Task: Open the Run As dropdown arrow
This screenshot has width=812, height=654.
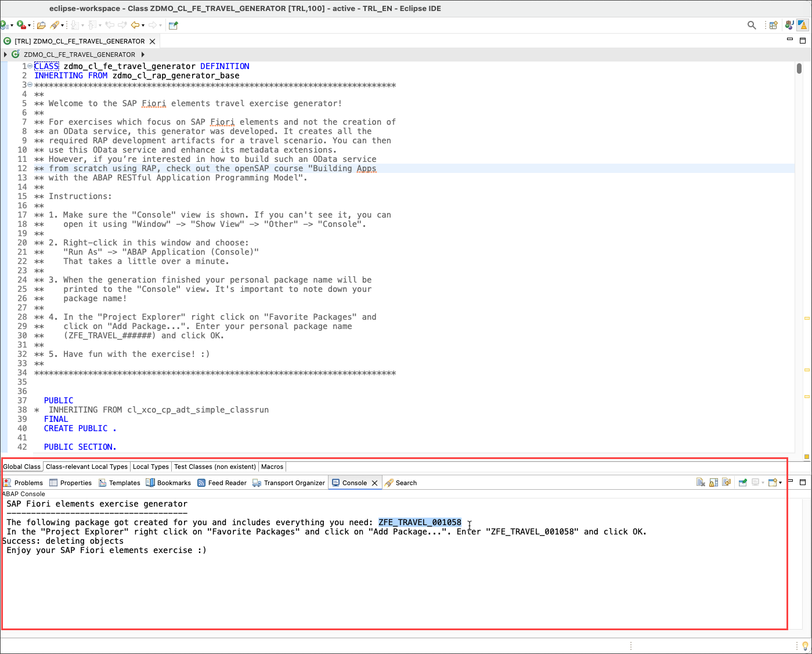Action: [12, 26]
